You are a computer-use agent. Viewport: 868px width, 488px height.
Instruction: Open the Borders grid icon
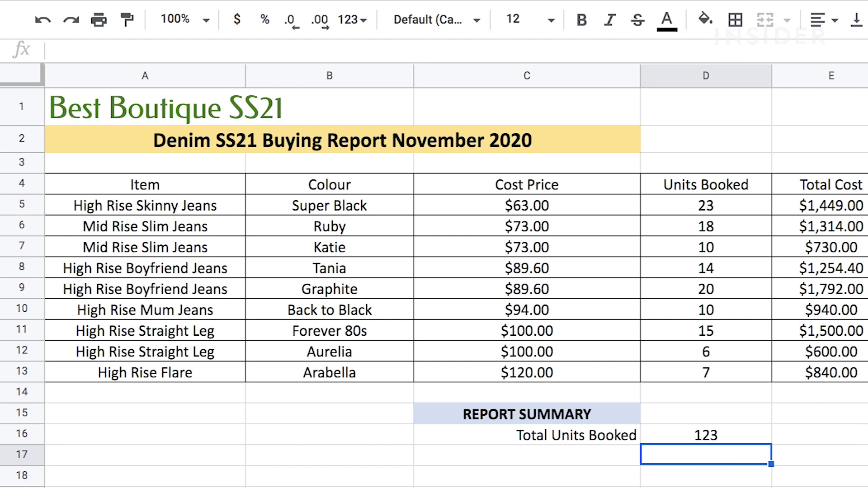click(x=735, y=19)
